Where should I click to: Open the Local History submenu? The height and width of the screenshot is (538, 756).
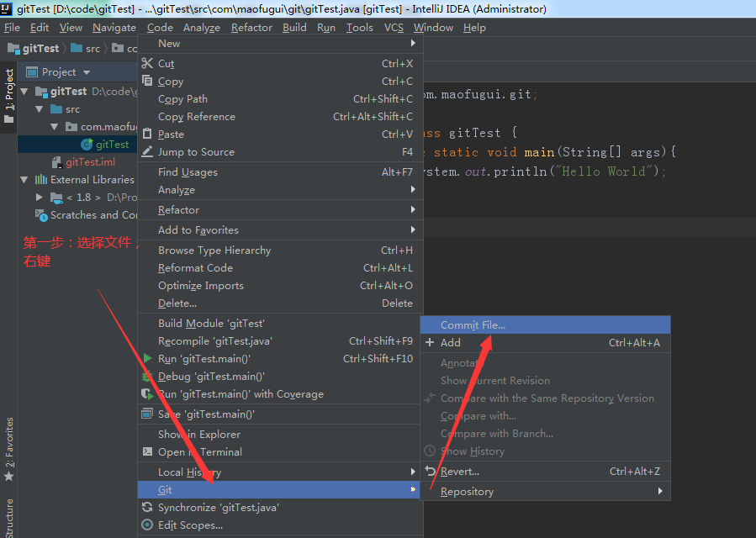(280, 472)
